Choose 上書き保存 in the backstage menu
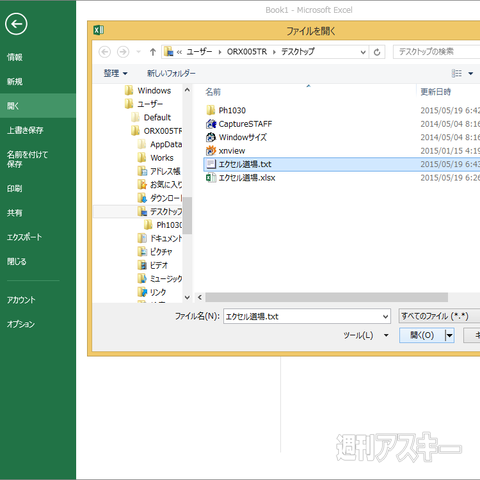Image resolution: width=480 pixels, height=480 pixels. click(x=25, y=130)
